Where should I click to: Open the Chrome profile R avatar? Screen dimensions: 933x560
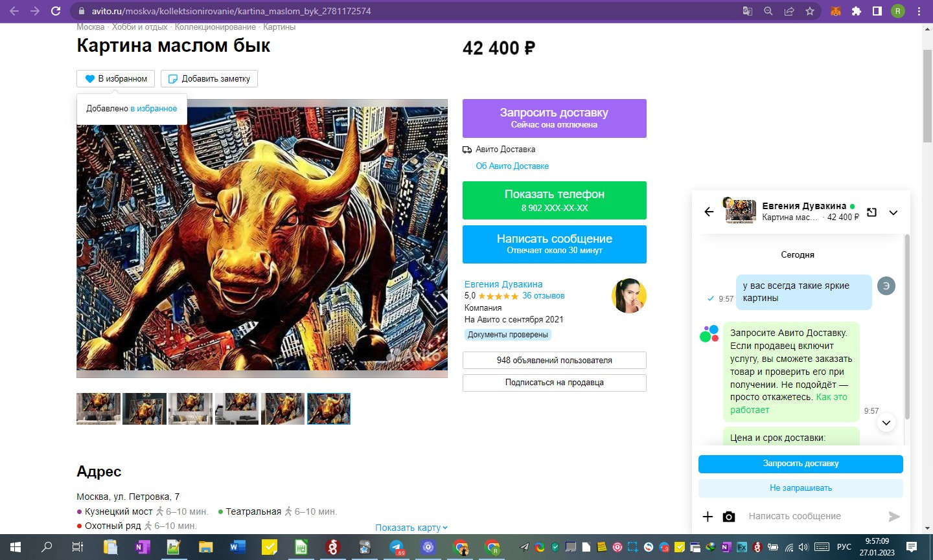pyautogui.click(x=898, y=11)
